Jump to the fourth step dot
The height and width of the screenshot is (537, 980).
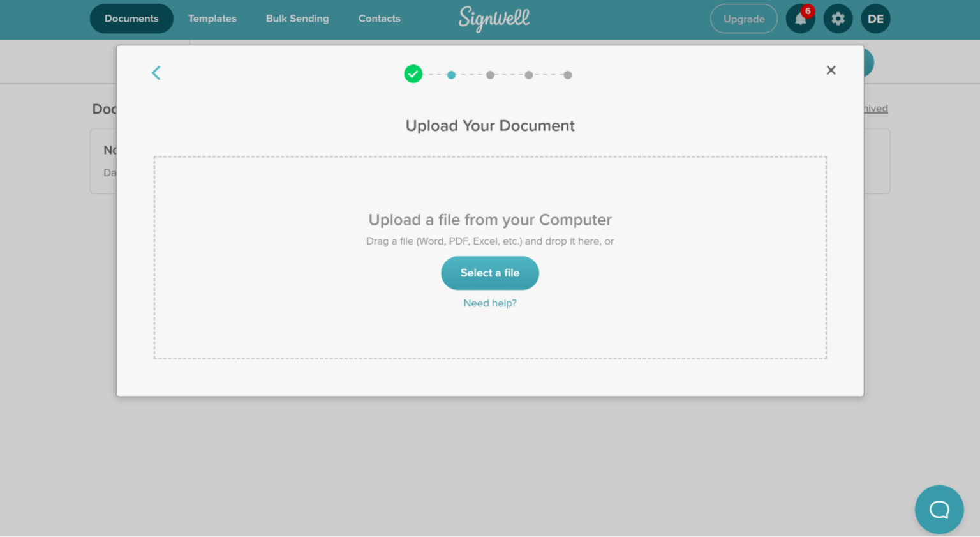(x=529, y=75)
